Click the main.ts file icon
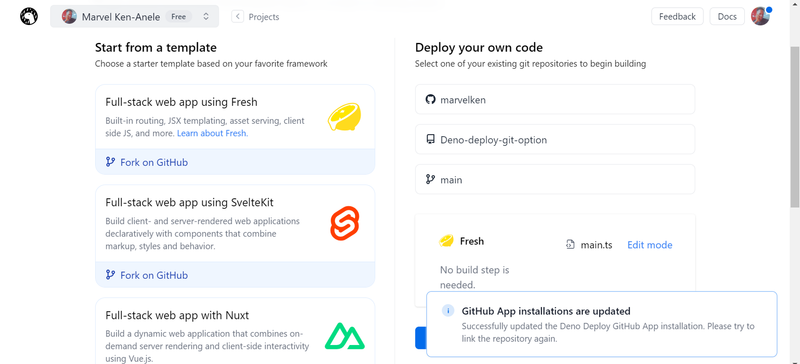This screenshot has width=800, height=364. click(570, 245)
